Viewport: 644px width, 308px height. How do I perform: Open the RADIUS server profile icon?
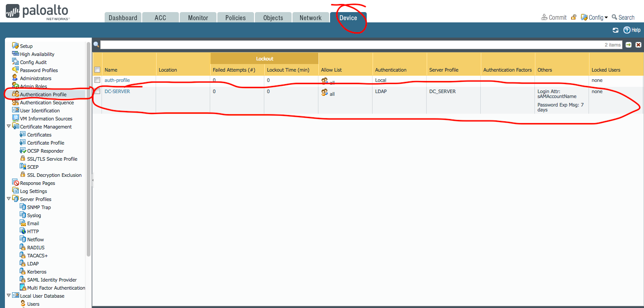pos(23,247)
